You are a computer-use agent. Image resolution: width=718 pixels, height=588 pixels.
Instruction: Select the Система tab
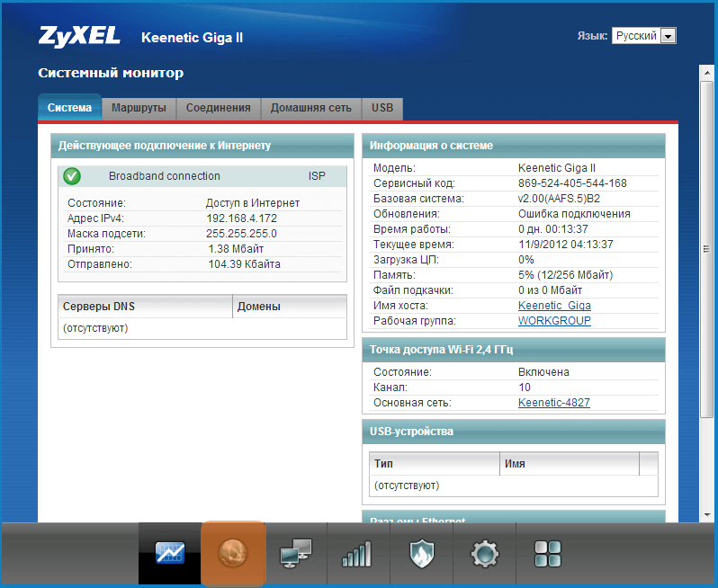69,108
